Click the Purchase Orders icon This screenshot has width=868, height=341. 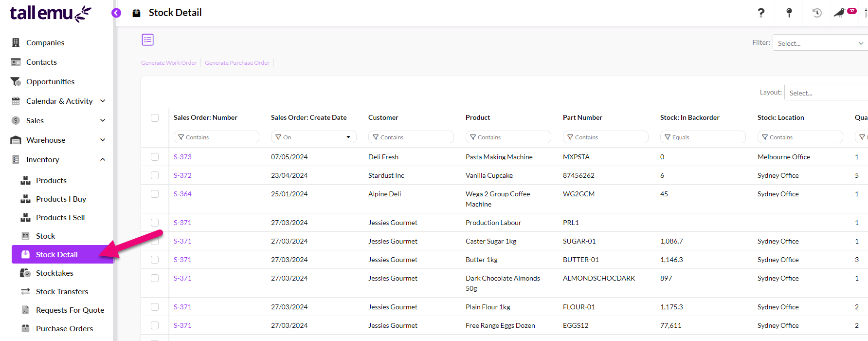tap(25, 328)
